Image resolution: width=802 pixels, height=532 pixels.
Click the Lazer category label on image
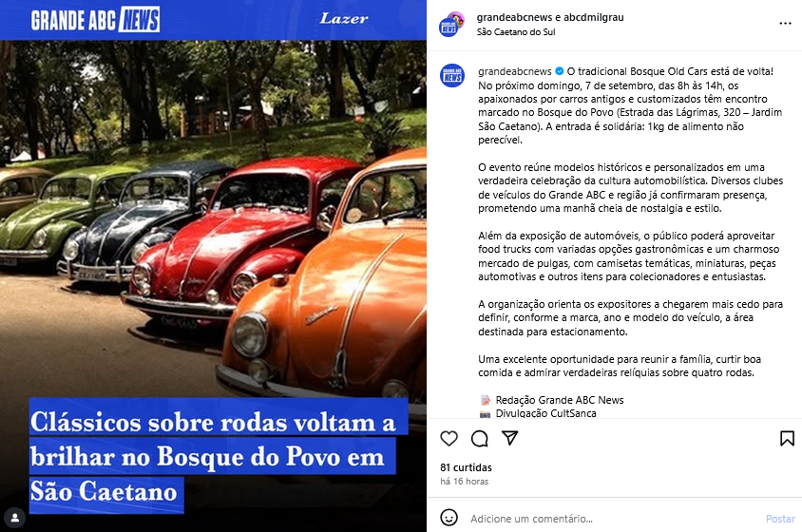[344, 18]
